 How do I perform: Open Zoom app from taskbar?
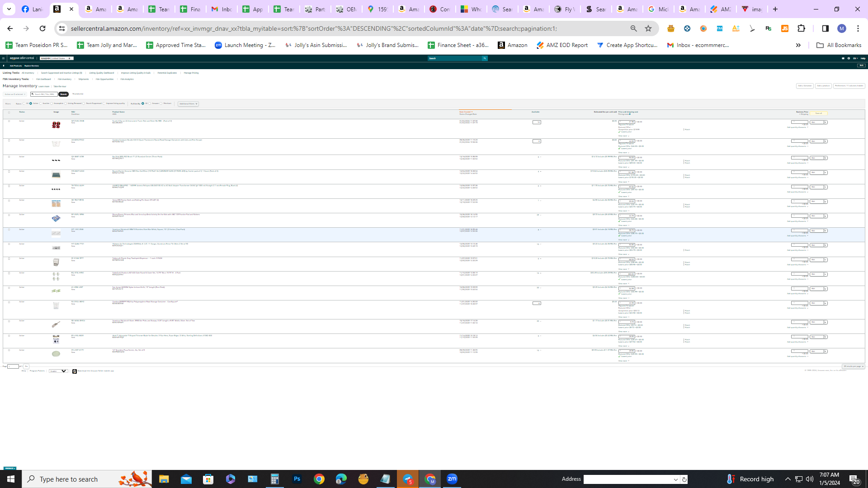tap(452, 479)
